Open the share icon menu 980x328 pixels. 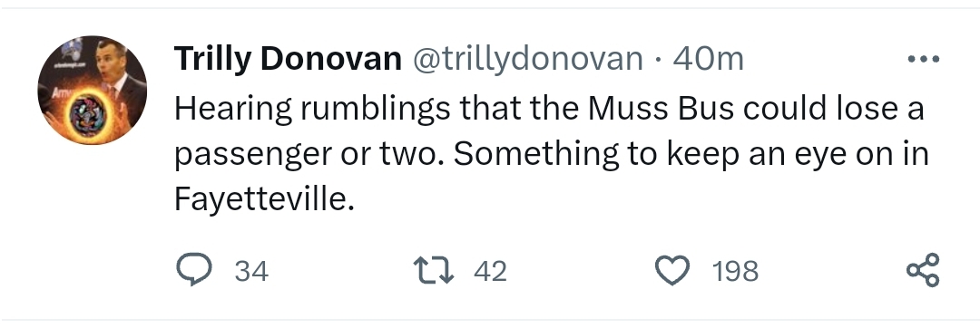(x=923, y=270)
